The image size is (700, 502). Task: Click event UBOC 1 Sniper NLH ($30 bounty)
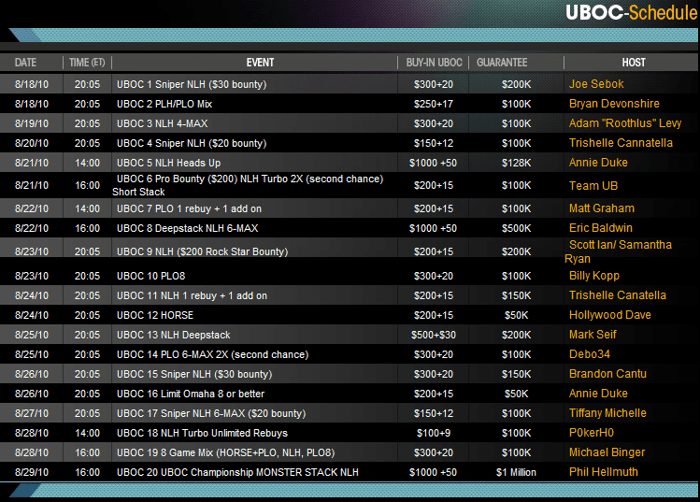[192, 84]
